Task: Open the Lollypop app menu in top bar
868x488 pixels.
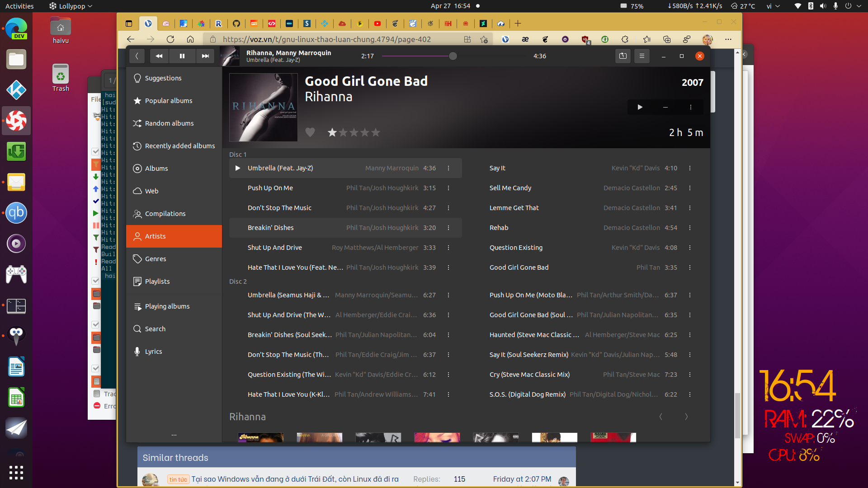Action: 71,6
